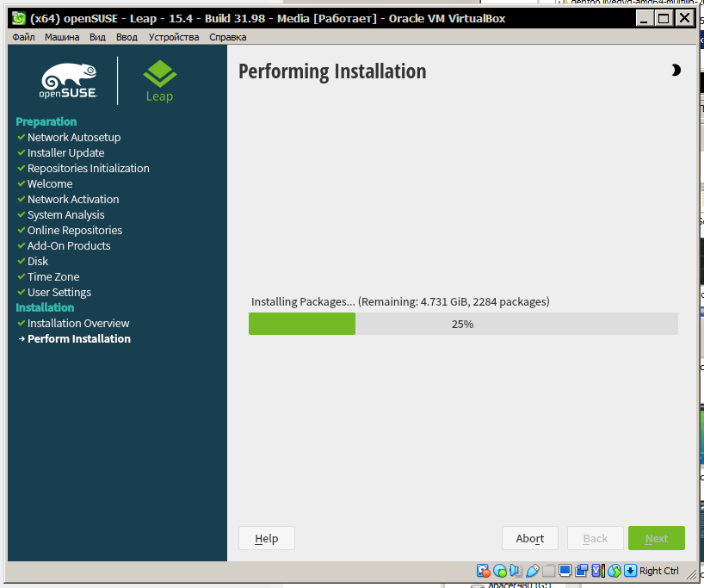Open the Устройства menu
This screenshot has width=704, height=588.
(x=174, y=37)
